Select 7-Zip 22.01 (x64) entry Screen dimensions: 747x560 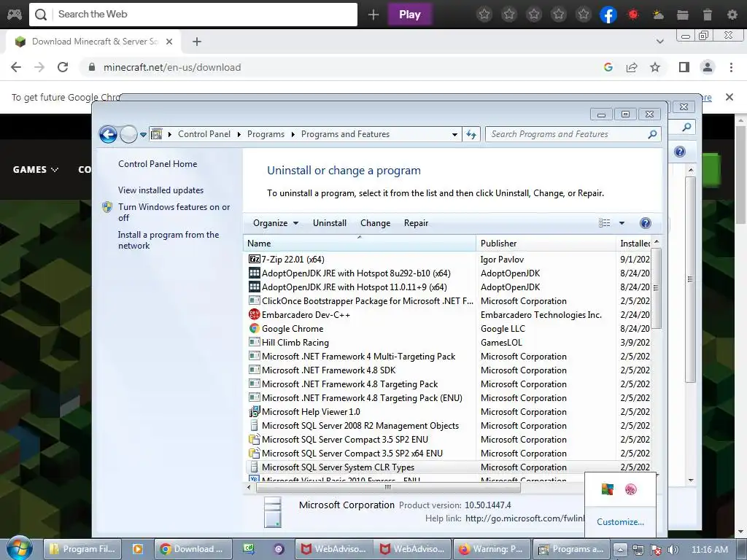point(448,260)
